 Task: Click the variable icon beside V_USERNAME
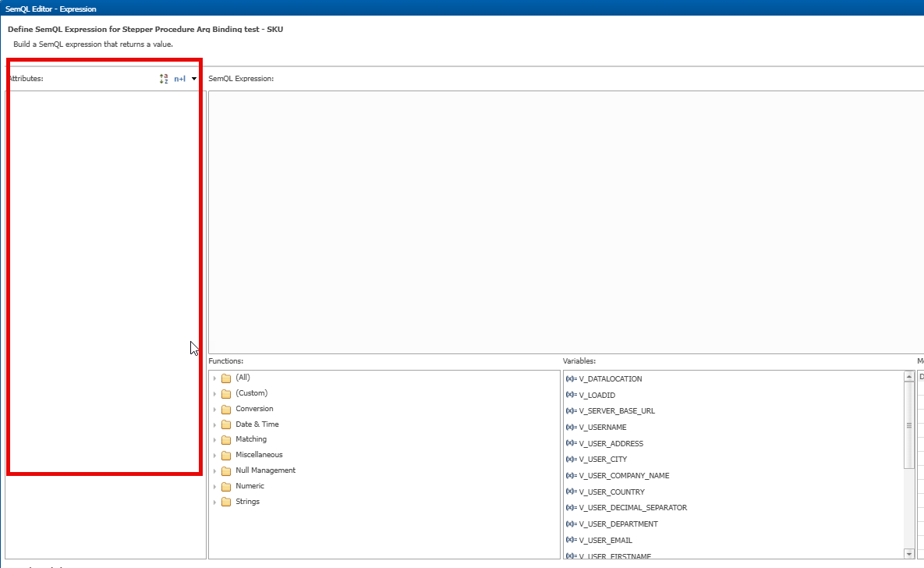point(571,427)
